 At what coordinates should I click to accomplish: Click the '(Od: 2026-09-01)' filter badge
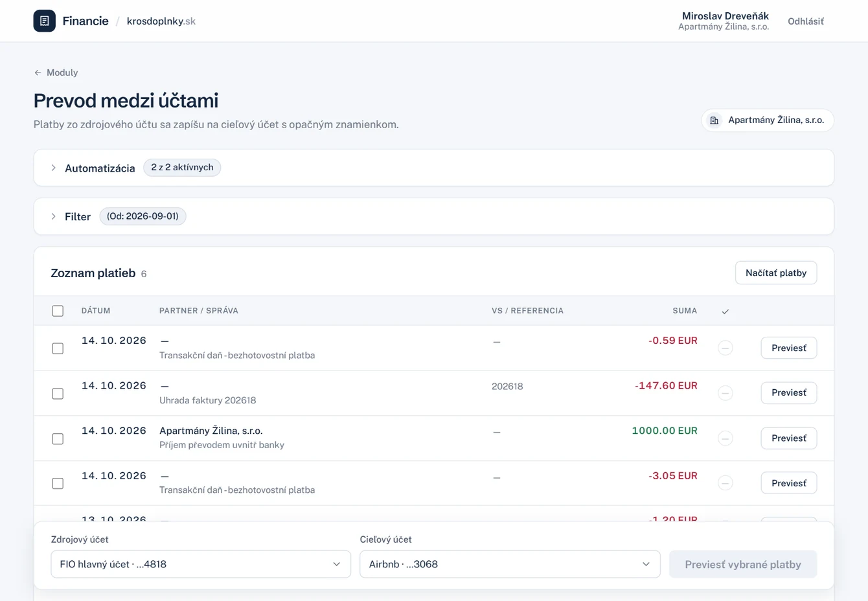click(143, 216)
